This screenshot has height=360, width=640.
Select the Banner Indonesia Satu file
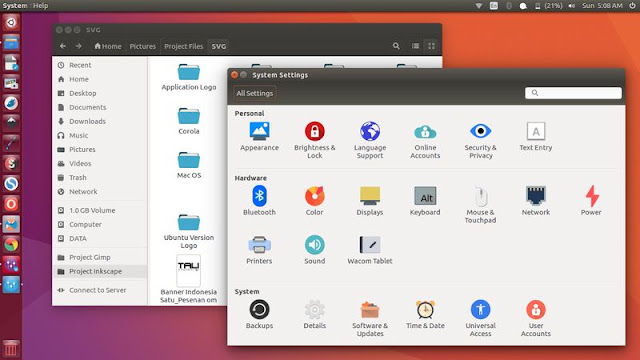tap(189, 279)
